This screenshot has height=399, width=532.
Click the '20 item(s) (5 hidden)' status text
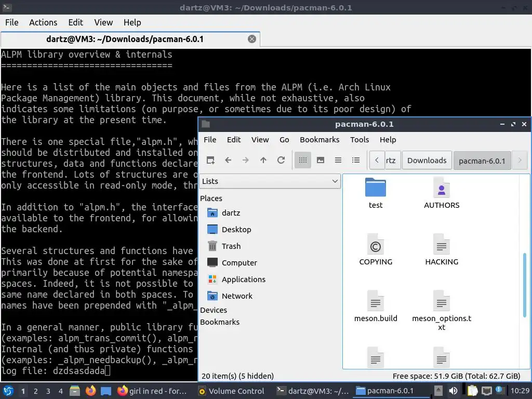coord(237,376)
